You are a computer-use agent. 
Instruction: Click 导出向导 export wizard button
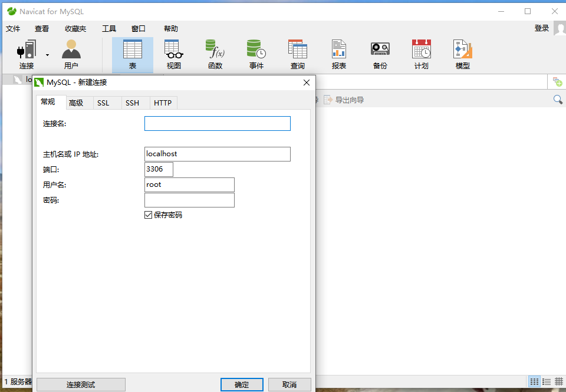pos(344,100)
